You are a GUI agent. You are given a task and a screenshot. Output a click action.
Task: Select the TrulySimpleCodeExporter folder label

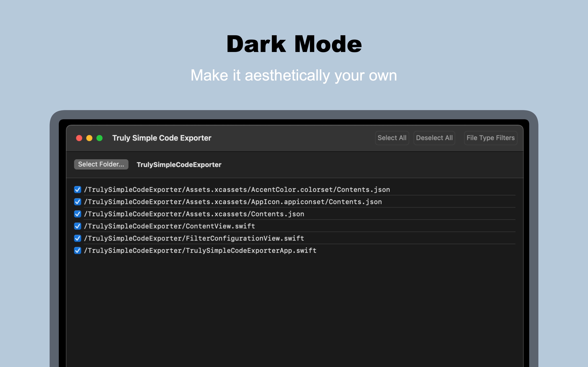(179, 164)
